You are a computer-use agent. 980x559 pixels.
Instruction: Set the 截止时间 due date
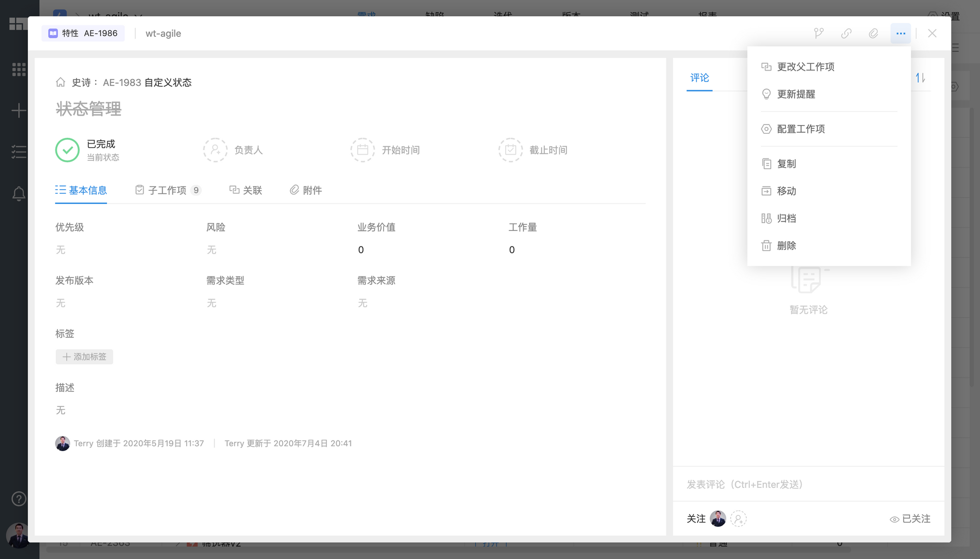[533, 150]
